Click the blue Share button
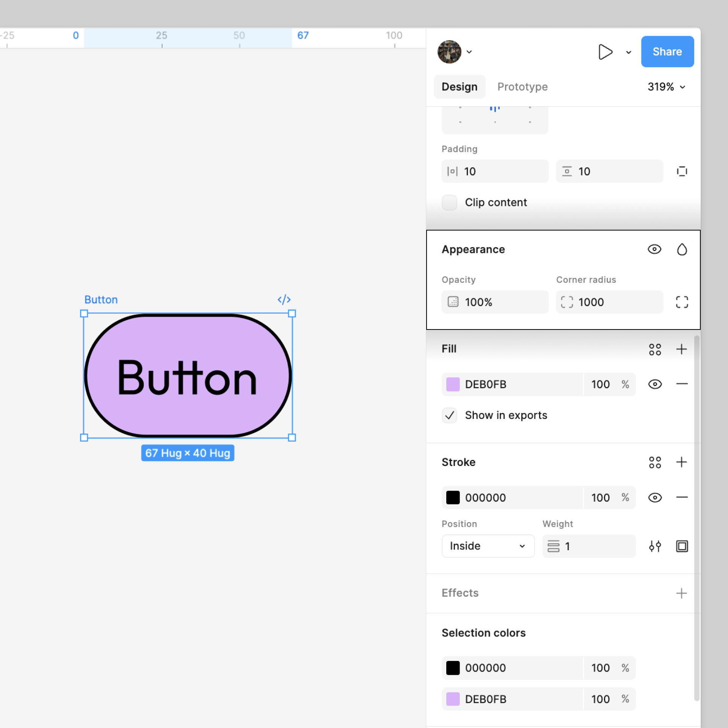 (667, 52)
